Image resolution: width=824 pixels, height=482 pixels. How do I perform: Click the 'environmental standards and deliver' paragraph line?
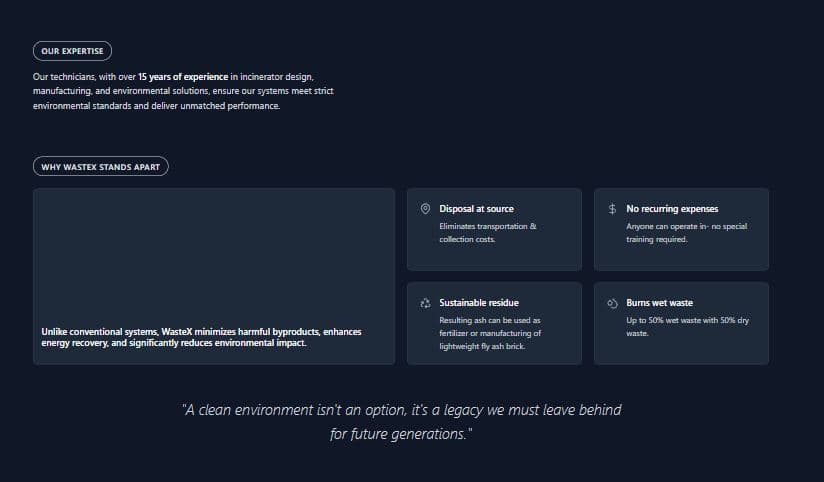pyautogui.click(x=156, y=105)
